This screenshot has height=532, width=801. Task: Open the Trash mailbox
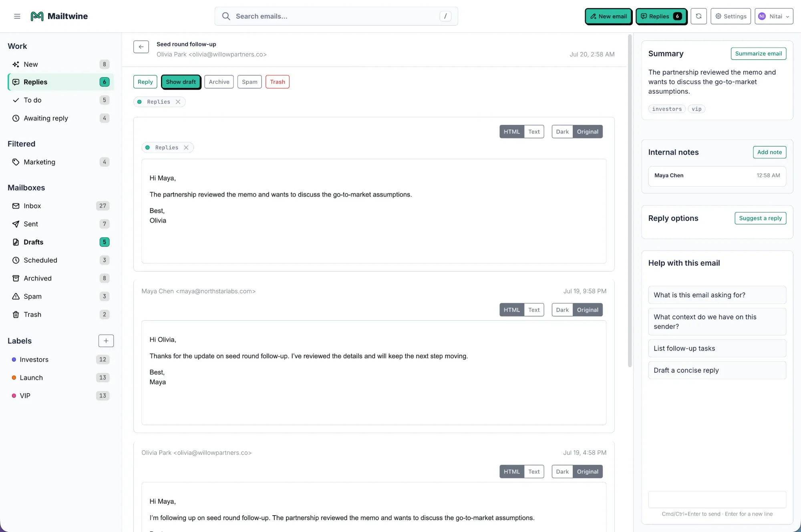tap(60, 315)
